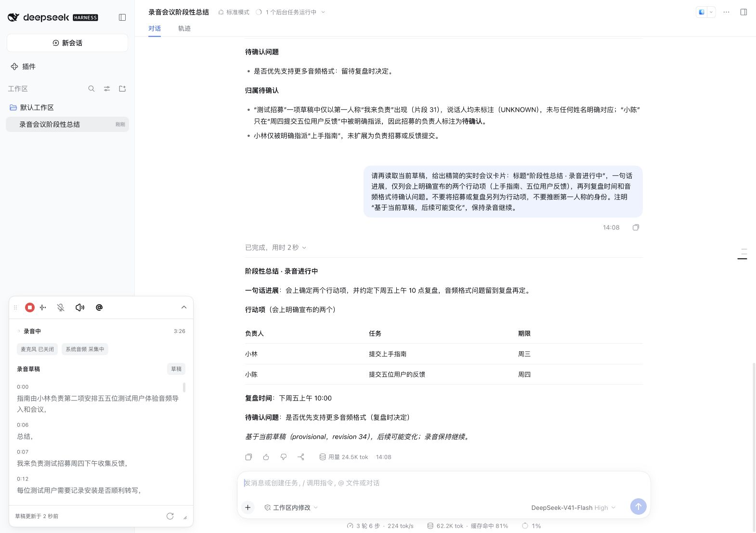This screenshot has width=756, height=533.
Task: Toggle the right side panel
Action: coord(743,12)
